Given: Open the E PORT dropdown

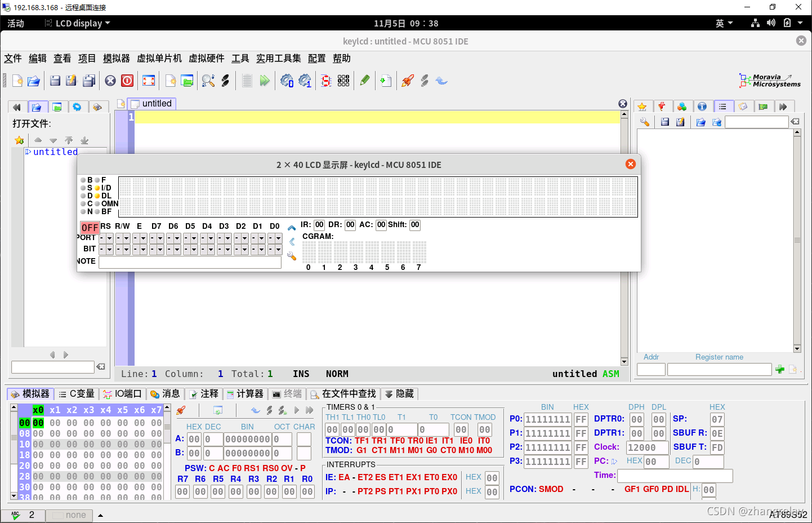Looking at the screenshot, I should pyautogui.click(x=140, y=238).
